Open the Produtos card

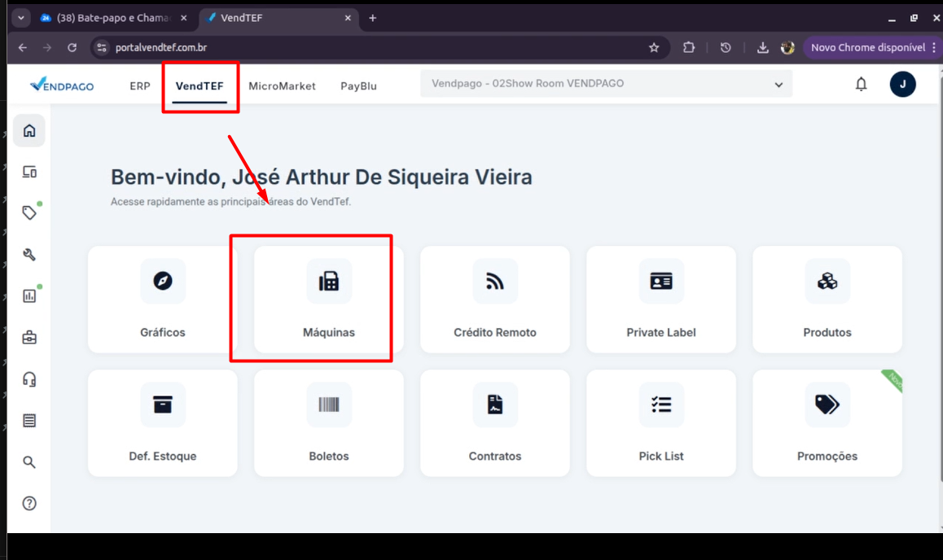[827, 300]
